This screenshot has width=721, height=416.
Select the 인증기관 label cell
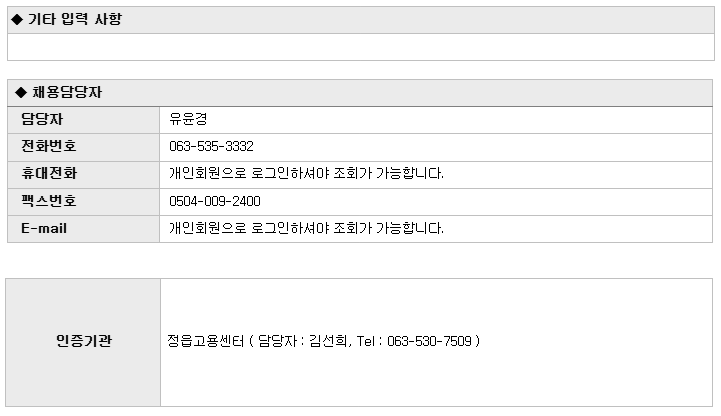point(83,342)
